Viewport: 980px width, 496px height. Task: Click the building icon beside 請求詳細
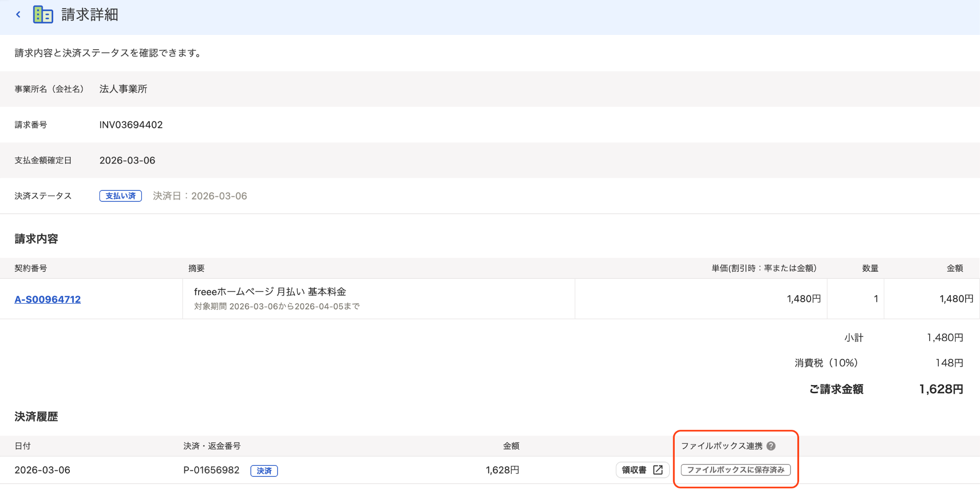click(43, 15)
